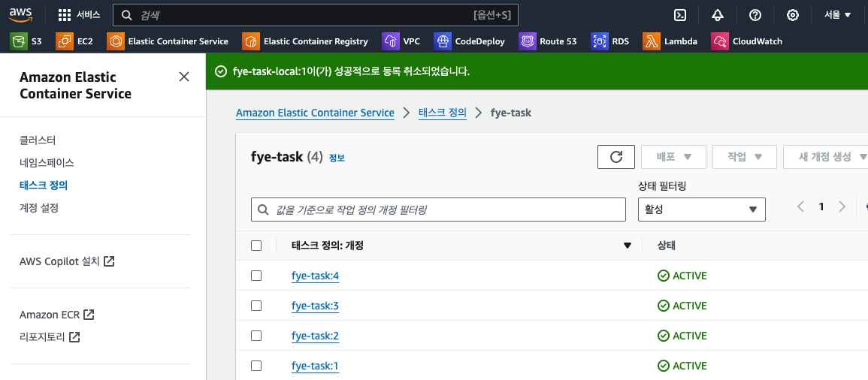Viewport: 868px width, 380px height.
Task: Open the fye-task:4 revision link
Action: click(315, 276)
